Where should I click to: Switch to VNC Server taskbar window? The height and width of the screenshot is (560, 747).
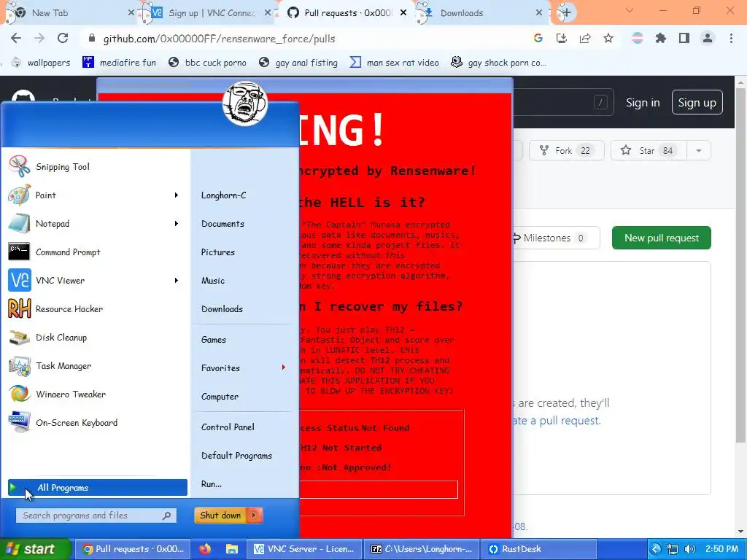[x=304, y=549]
